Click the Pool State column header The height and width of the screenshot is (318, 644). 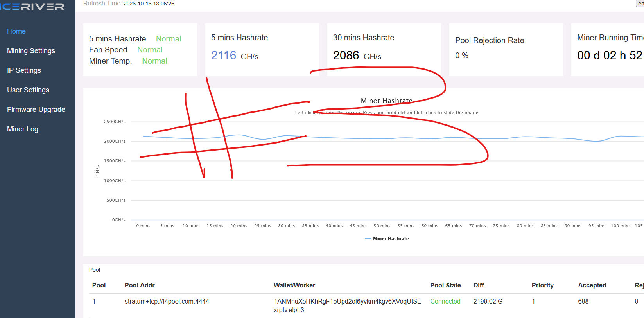point(445,286)
